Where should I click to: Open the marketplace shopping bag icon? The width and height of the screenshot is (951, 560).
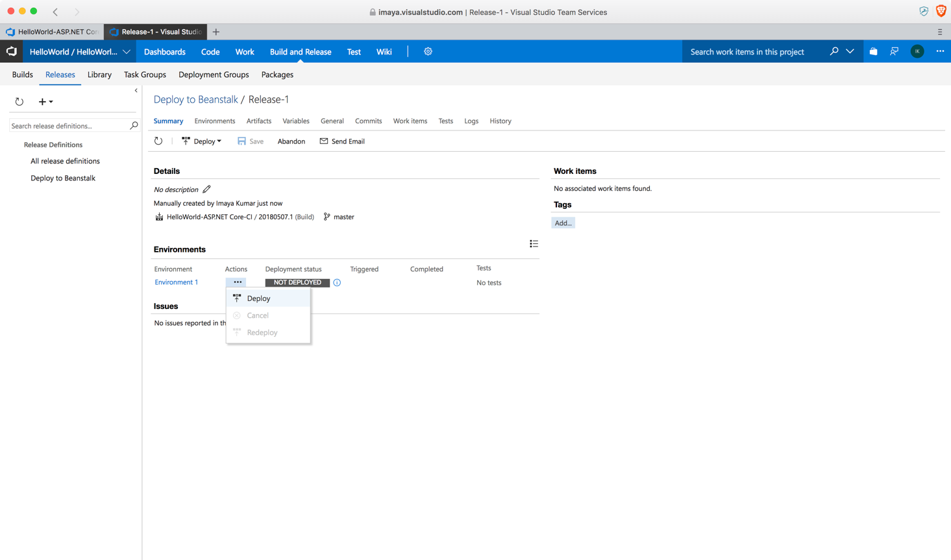pyautogui.click(x=874, y=51)
